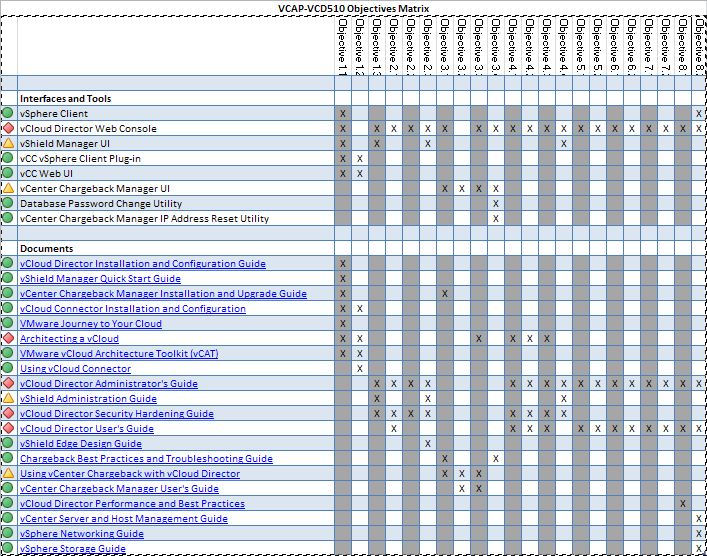Click green circle beside vShield Manager Quick Start Guide
The image size is (707, 556).
coord(8,278)
